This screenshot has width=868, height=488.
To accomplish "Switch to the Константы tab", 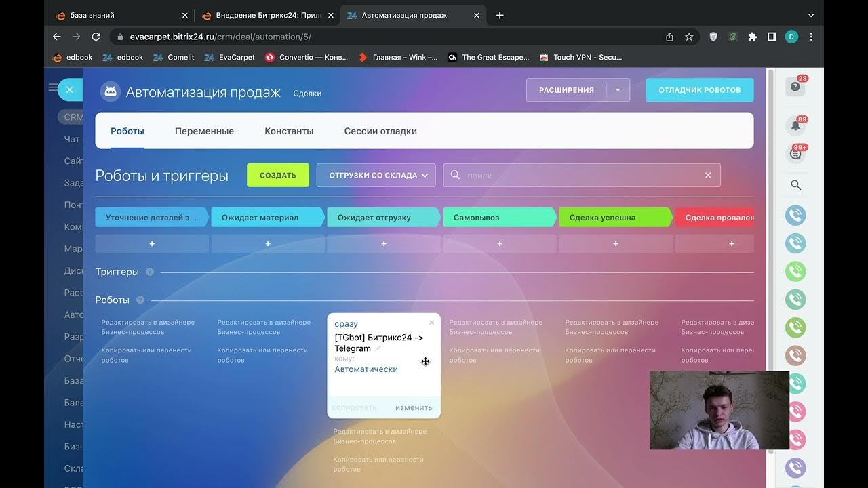I will pyautogui.click(x=289, y=131).
